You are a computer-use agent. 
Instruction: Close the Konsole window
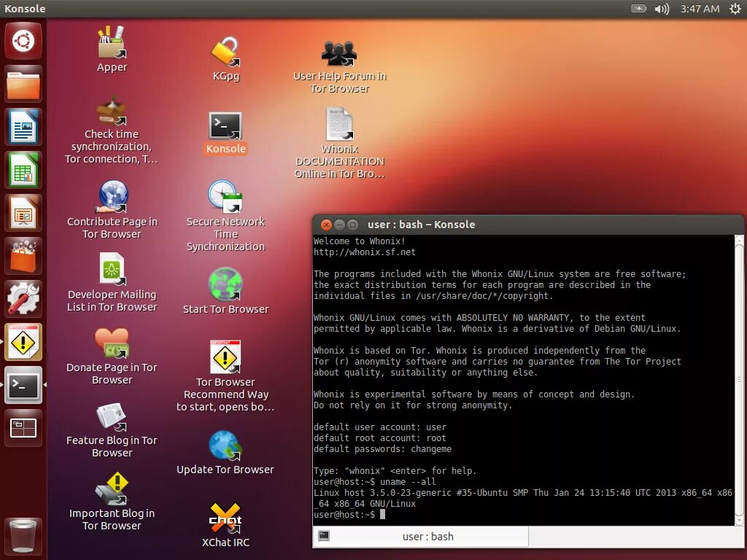(x=326, y=225)
